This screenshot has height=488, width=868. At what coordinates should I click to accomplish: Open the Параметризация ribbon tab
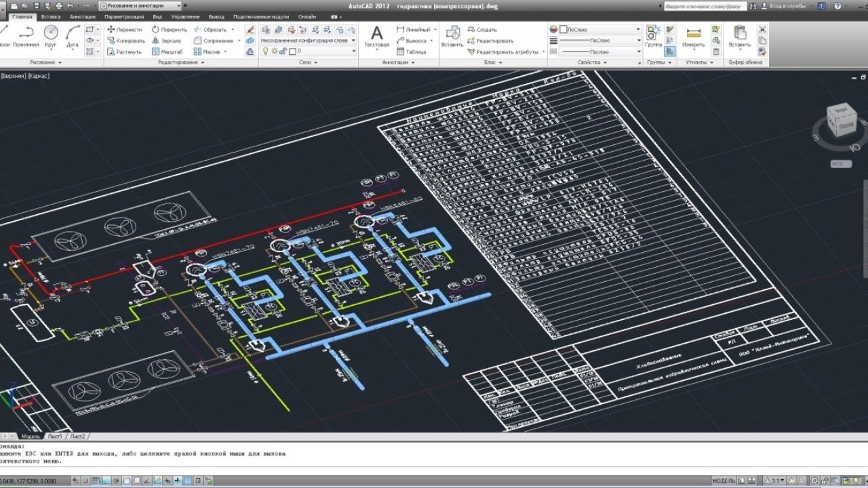124,16
